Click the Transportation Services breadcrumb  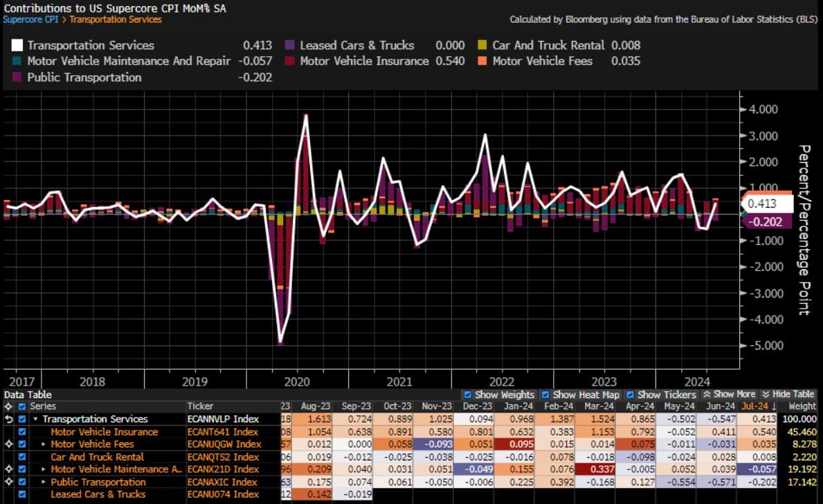tap(116, 19)
